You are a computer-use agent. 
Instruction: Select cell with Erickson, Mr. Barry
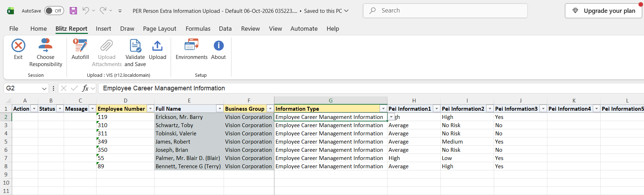pyautogui.click(x=189, y=117)
